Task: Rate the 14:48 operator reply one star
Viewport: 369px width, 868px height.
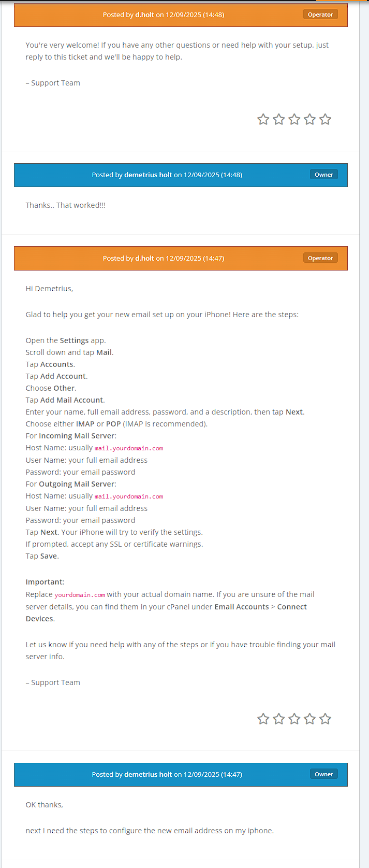Action: click(x=263, y=120)
